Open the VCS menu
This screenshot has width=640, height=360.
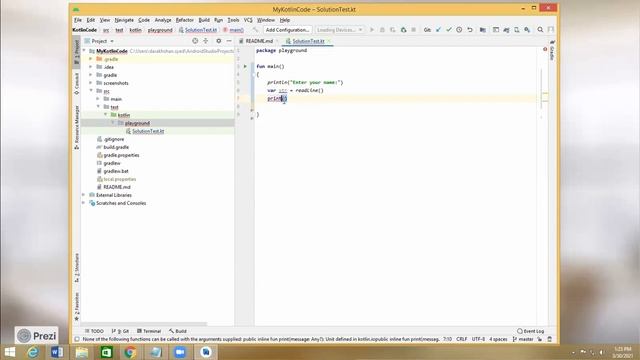248,20
